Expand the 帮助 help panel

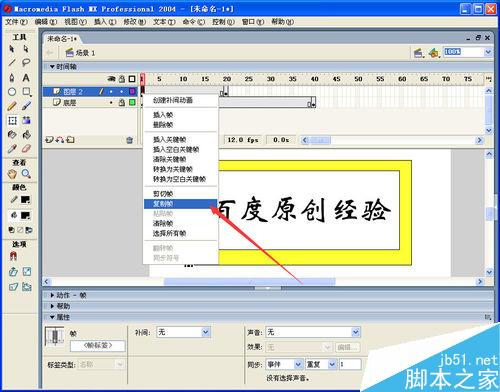52,306
